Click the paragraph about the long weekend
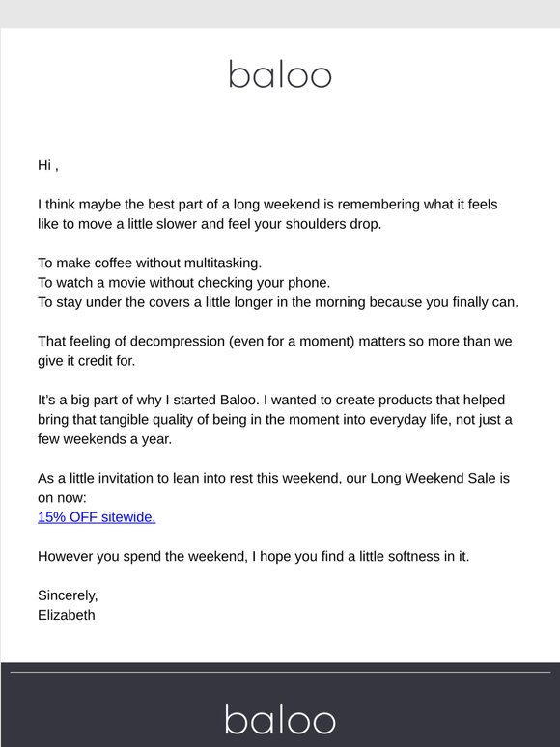The width and height of the screenshot is (560, 747). [x=267, y=214]
